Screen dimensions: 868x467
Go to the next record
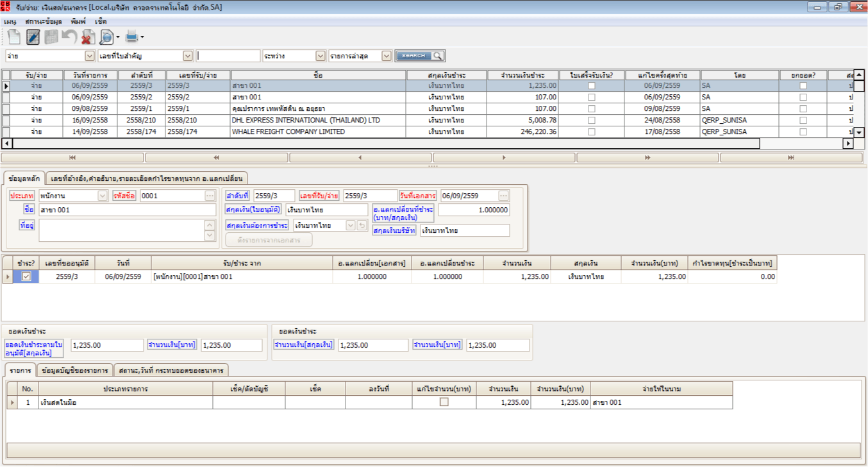coord(504,157)
